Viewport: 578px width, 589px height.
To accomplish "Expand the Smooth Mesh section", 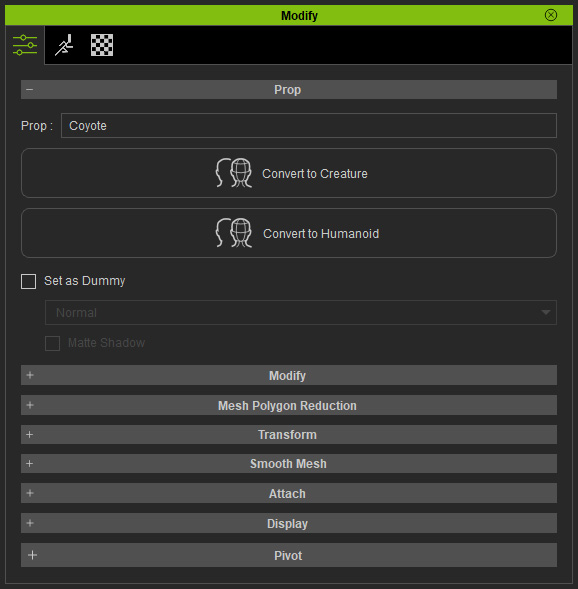I will (x=289, y=464).
